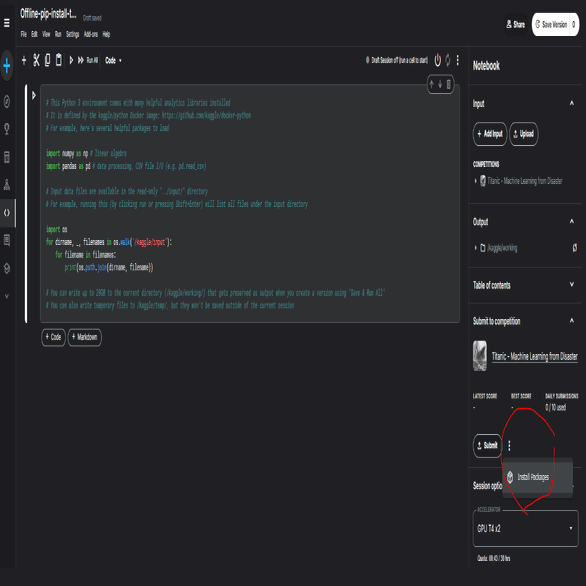Open the Code cell type dropdown
This screenshot has height=586, width=586.
coord(113,61)
